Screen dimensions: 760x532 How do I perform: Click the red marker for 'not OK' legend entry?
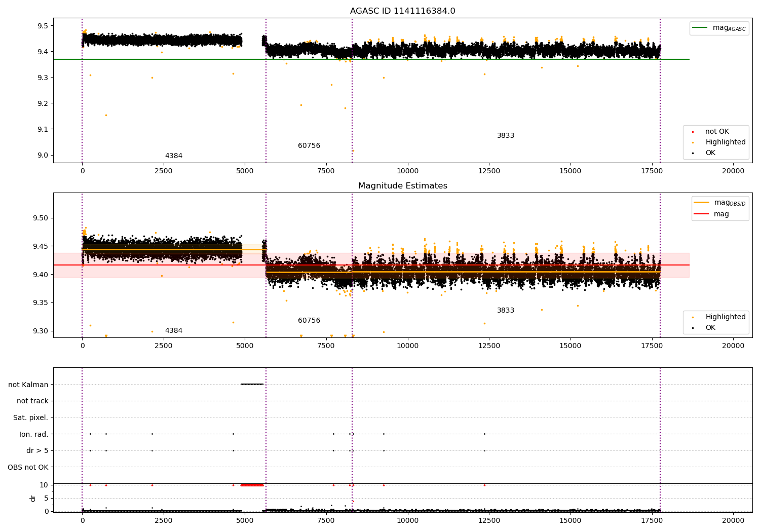693,132
